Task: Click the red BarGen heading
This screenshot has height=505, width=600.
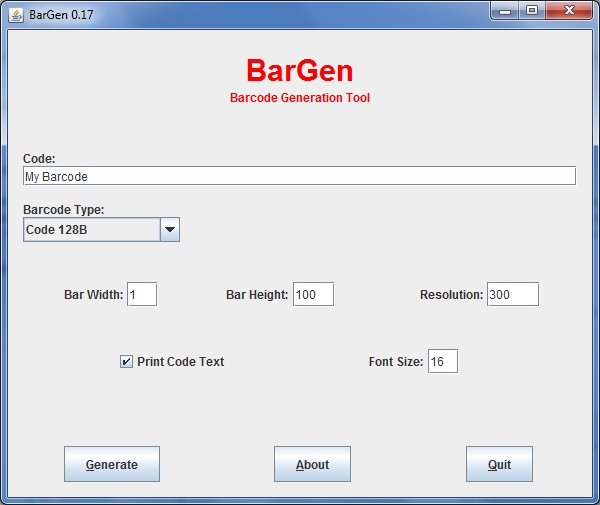Action: pos(299,70)
